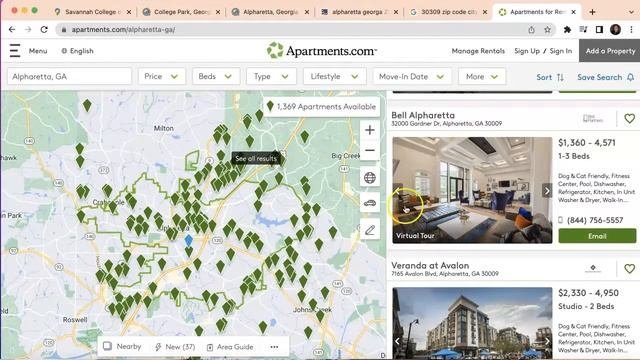Click the share icon in the address bar

point(531,29)
